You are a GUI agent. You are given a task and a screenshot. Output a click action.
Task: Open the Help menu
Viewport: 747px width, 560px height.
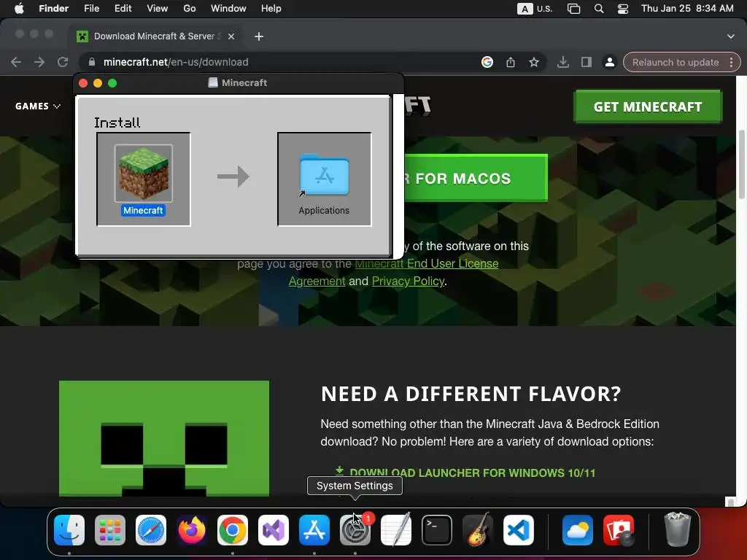(271, 9)
